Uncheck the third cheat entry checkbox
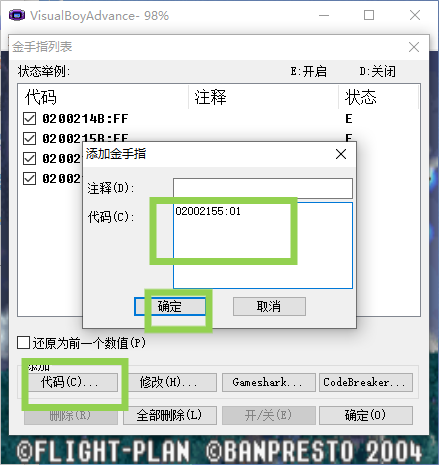Viewport: 439px width, 465px height. [29, 158]
